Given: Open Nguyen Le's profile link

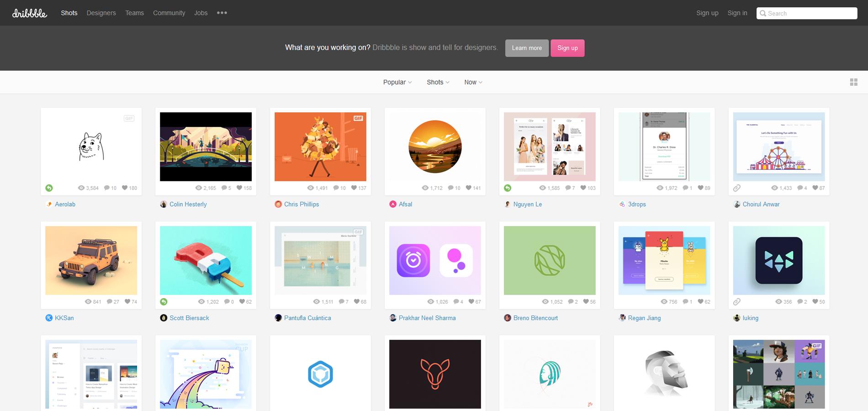Looking at the screenshot, I should click(528, 204).
